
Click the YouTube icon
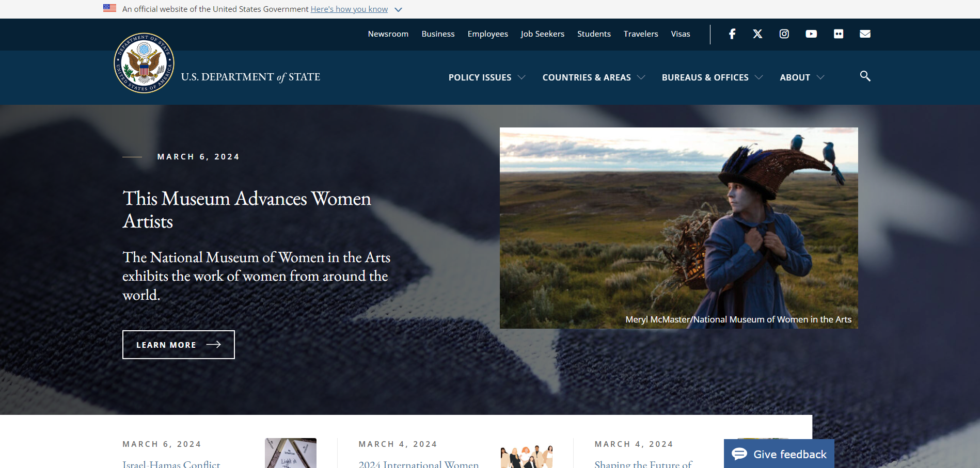811,34
